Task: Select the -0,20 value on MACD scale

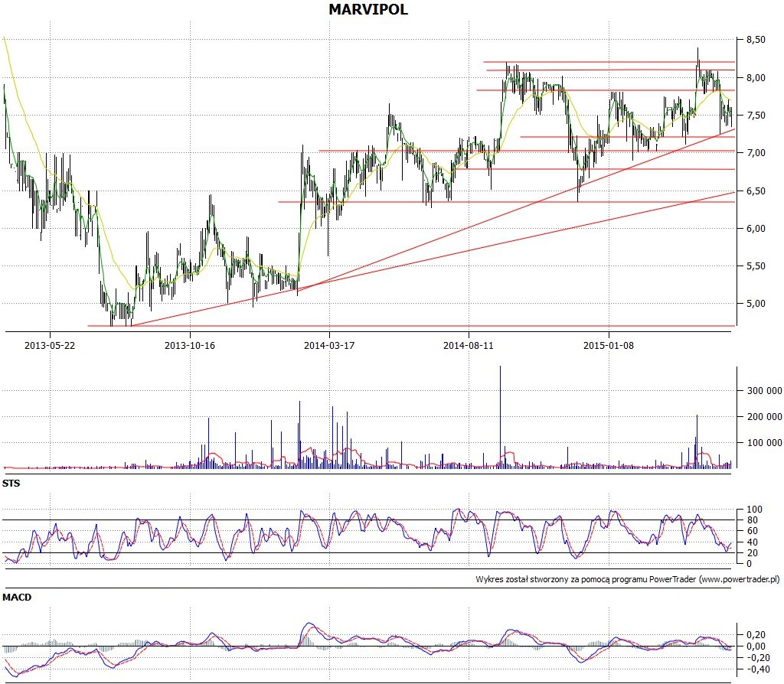Action: click(x=757, y=658)
